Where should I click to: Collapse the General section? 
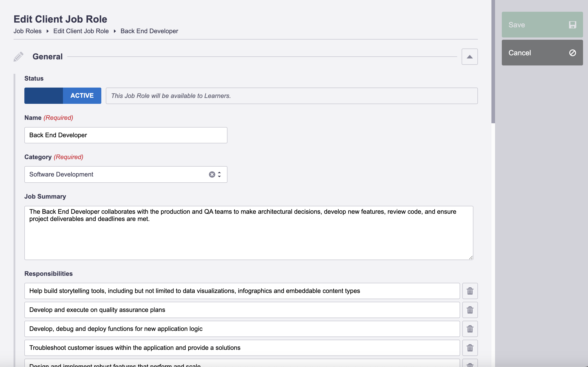coord(470,57)
